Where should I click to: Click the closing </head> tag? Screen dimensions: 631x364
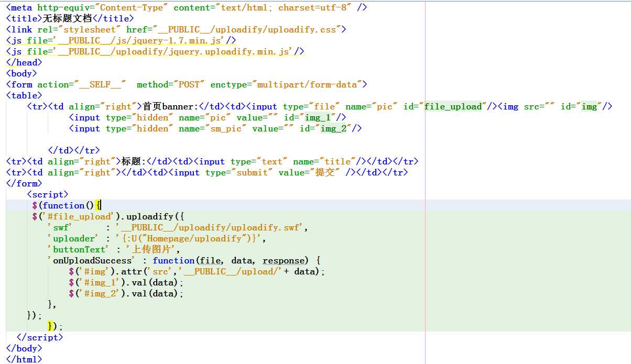click(24, 62)
